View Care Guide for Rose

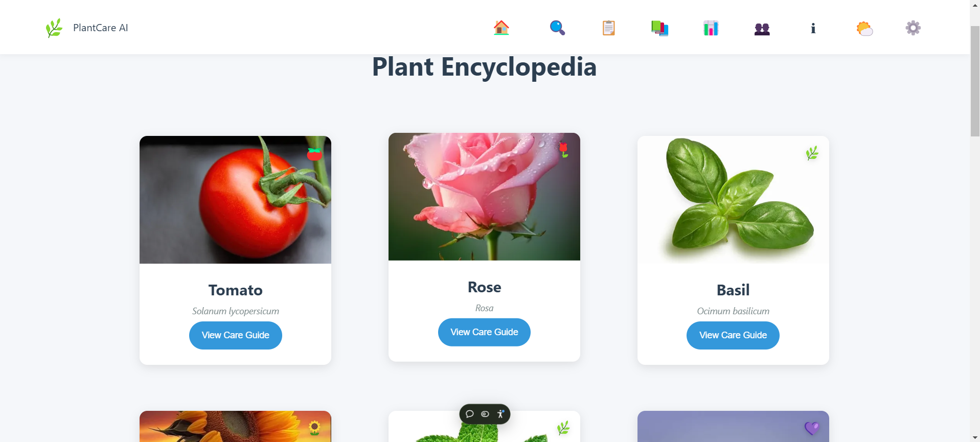coord(484,332)
